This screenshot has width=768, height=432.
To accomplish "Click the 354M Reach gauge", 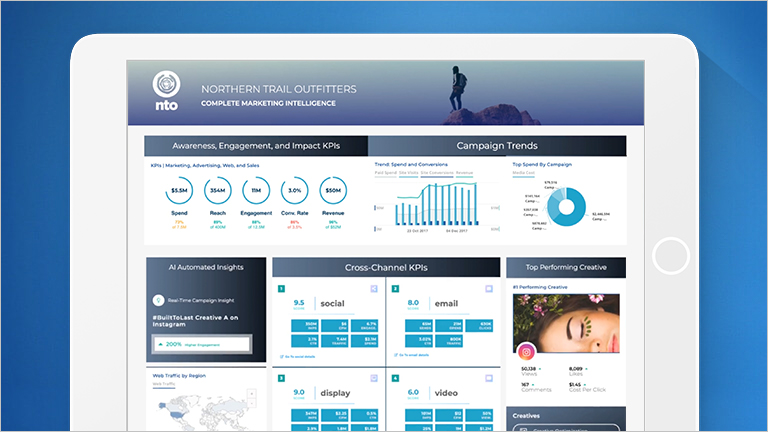I will click(x=217, y=191).
